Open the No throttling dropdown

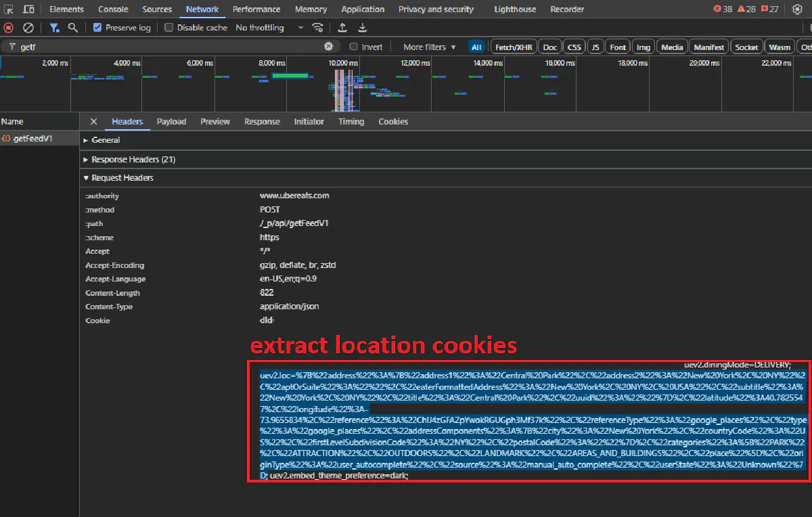click(269, 28)
